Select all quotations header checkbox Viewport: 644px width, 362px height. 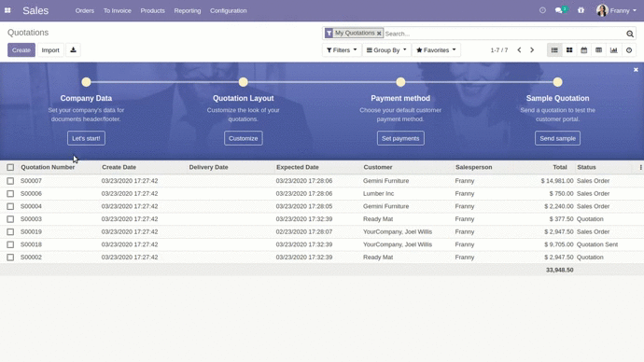[x=10, y=167]
